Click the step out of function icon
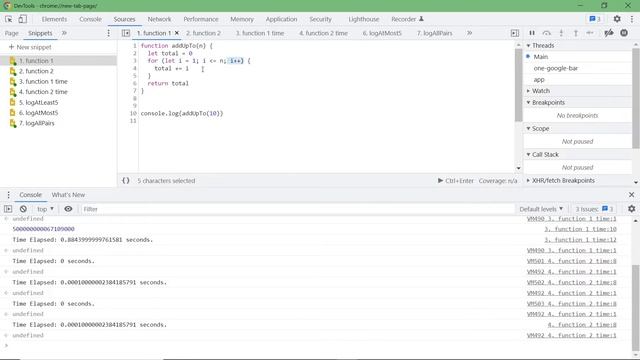The width and height of the screenshot is (640, 360). coord(576,33)
